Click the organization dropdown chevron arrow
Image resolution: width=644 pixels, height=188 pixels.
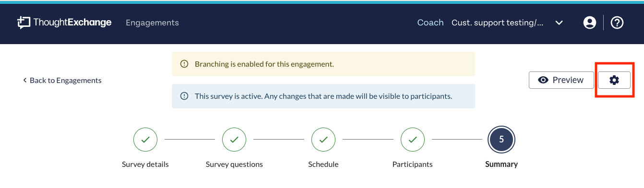click(x=559, y=23)
